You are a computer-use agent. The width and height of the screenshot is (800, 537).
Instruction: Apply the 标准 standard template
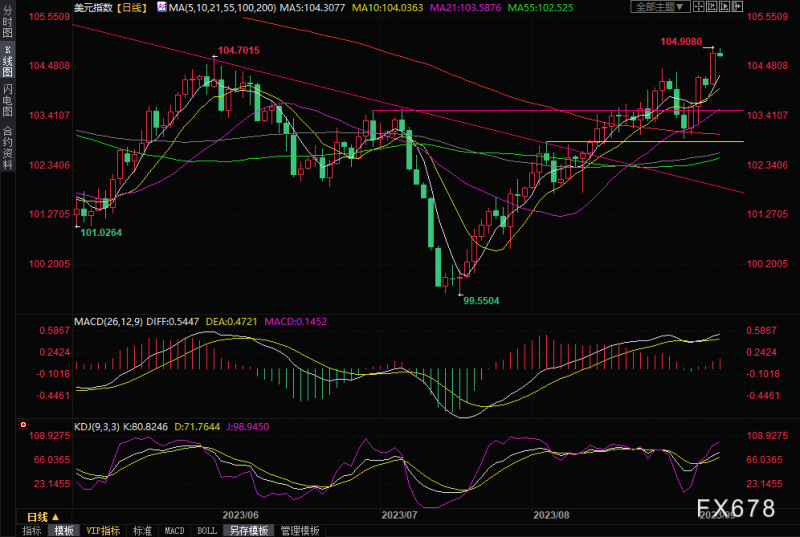[142, 531]
